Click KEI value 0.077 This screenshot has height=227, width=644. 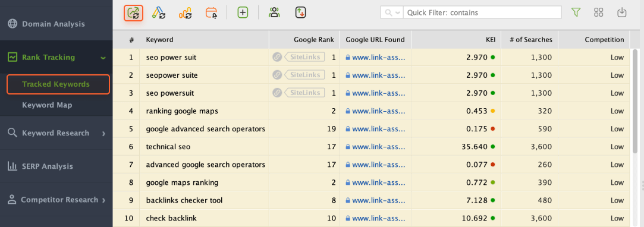[477, 165]
